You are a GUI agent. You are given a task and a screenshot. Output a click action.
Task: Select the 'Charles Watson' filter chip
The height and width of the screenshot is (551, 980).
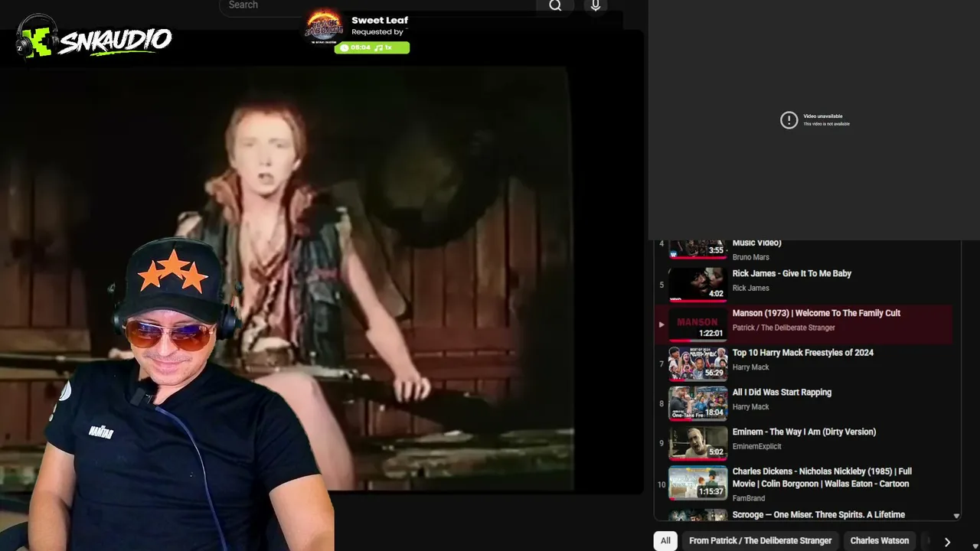(880, 540)
